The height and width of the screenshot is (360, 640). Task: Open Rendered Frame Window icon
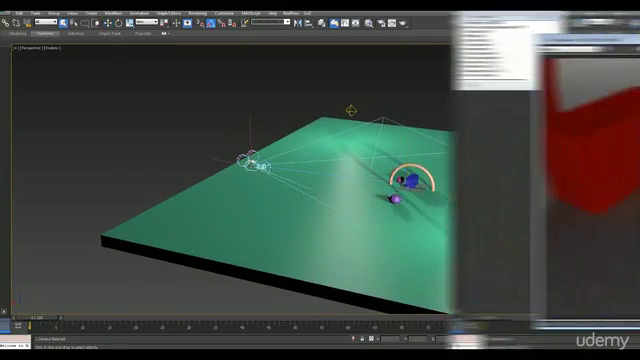(392, 23)
